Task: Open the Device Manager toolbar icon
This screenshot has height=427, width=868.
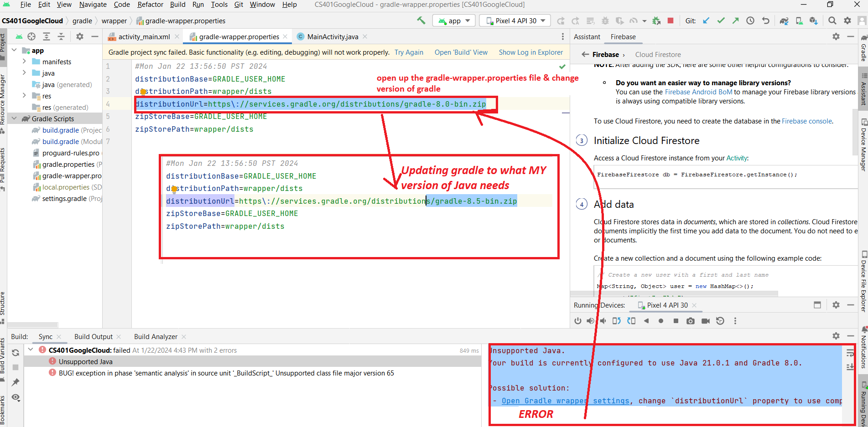Action: [799, 21]
